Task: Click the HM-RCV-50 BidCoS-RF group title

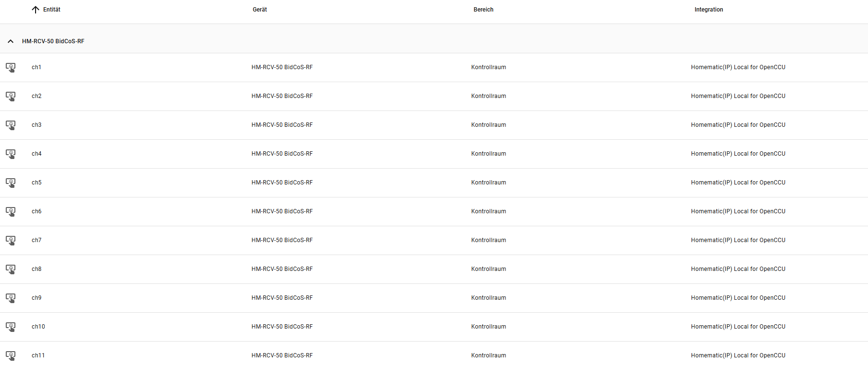Action: click(53, 41)
